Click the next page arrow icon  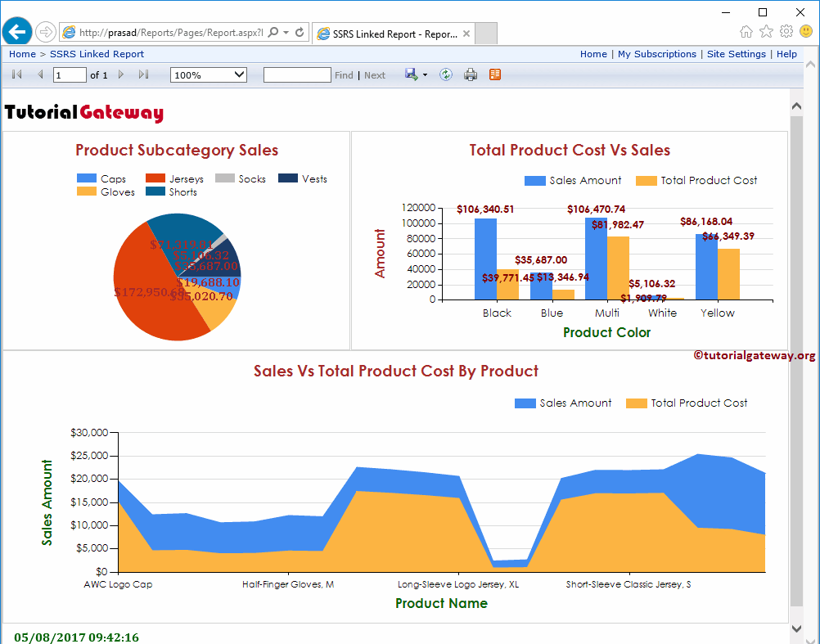click(x=119, y=74)
